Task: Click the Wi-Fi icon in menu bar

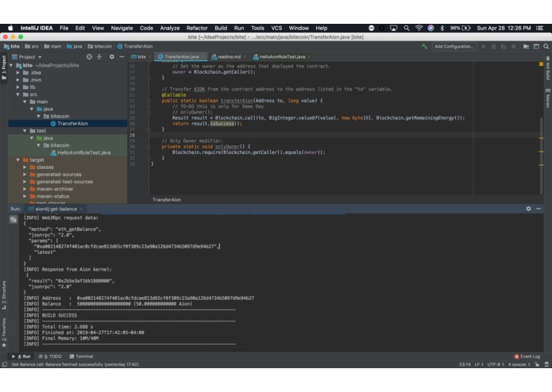Action: click(419, 28)
